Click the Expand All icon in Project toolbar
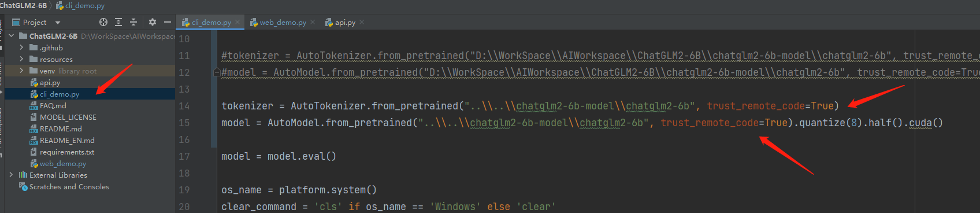The height and width of the screenshot is (213, 980). click(x=118, y=22)
